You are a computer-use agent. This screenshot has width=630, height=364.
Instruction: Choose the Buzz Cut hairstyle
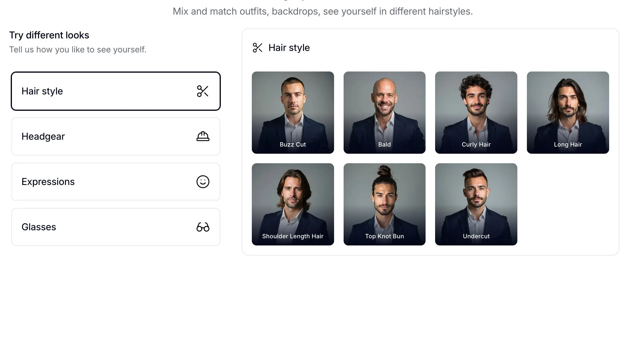[x=293, y=112]
